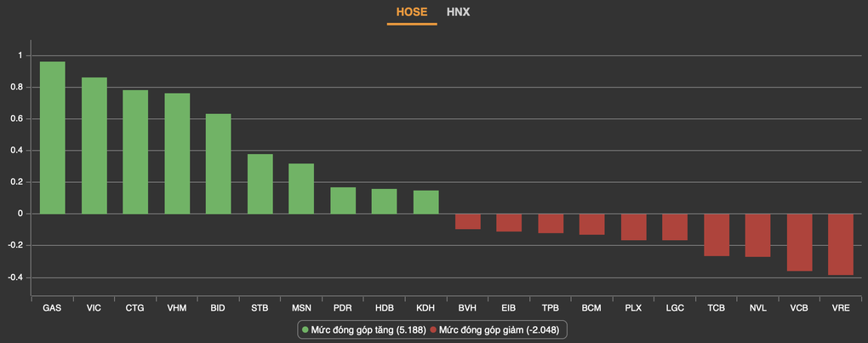Click the PDR green bar
This screenshot has width=868, height=343.
343,201
